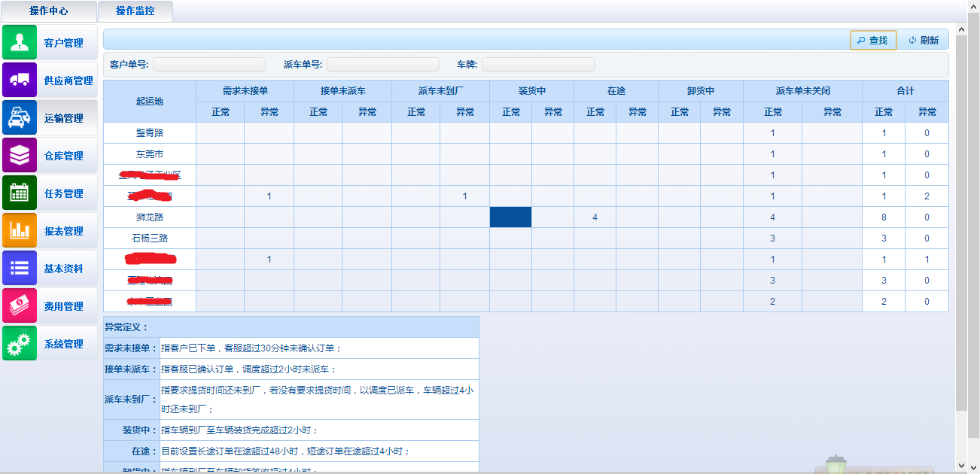The image size is (980, 474).
Task: Switch to the 操作监控 tab
Action: click(135, 11)
